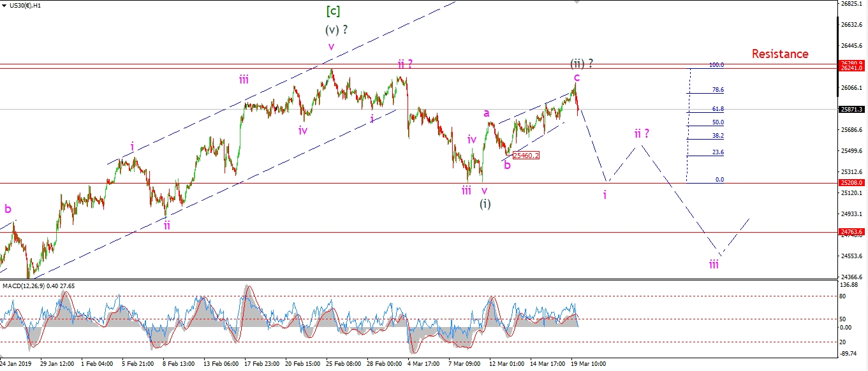This screenshot has width=868, height=371.
Task: Click the 100.0 Fibonacci level label
Action: (x=716, y=65)
